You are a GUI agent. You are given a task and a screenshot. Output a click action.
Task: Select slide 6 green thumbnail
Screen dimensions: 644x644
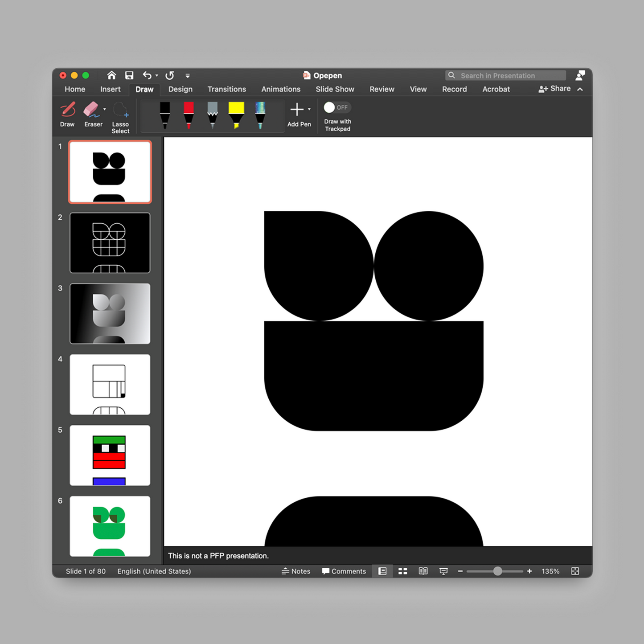tap(110, 526)
